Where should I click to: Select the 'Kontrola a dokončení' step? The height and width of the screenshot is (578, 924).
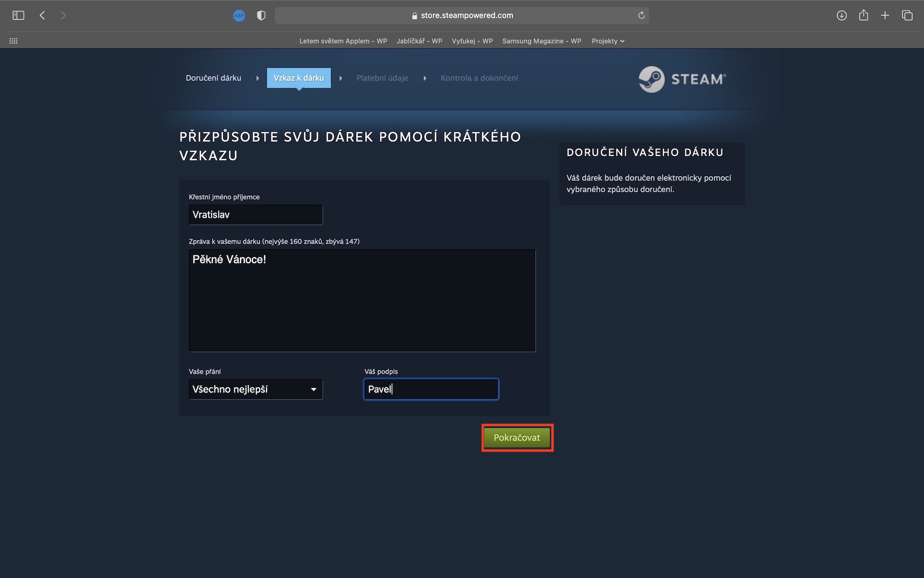[x=479, y=78]
